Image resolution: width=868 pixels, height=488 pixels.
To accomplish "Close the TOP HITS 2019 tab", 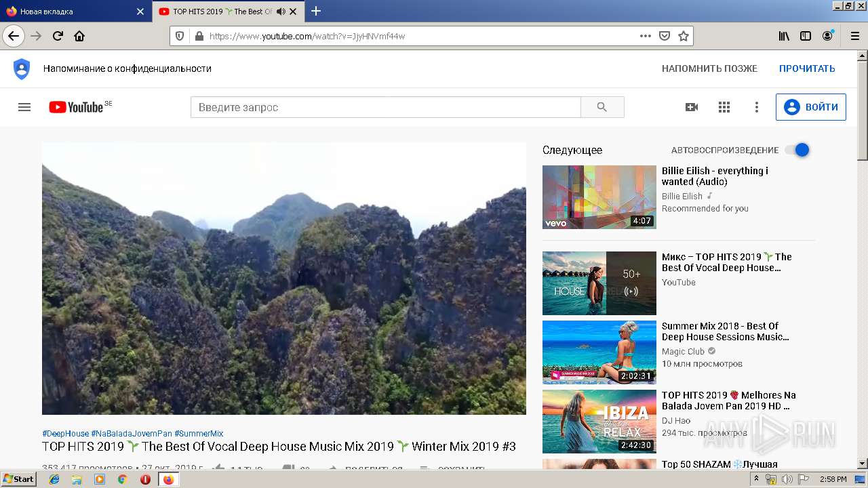I will 294,12.
